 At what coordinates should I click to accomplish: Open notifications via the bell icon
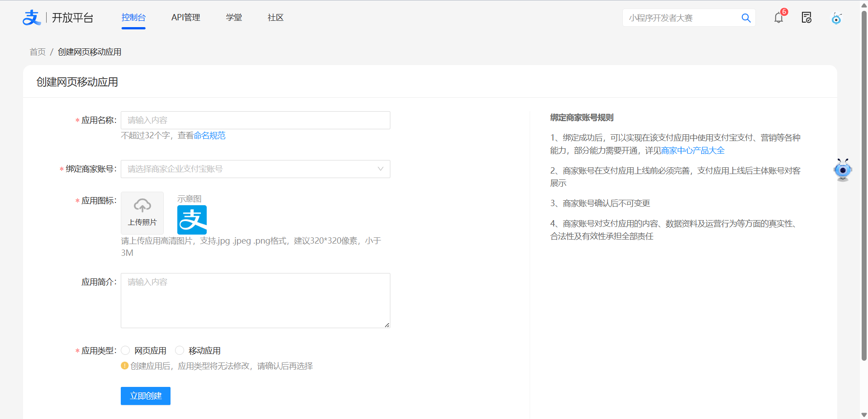pyautogui.click(x=778, y=18)
